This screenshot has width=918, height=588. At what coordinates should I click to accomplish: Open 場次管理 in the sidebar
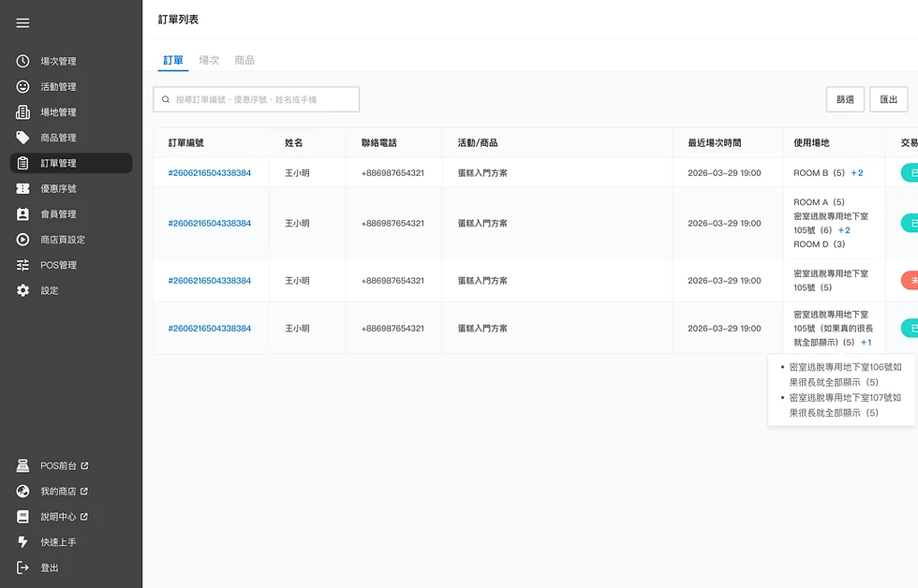(71, 61)
